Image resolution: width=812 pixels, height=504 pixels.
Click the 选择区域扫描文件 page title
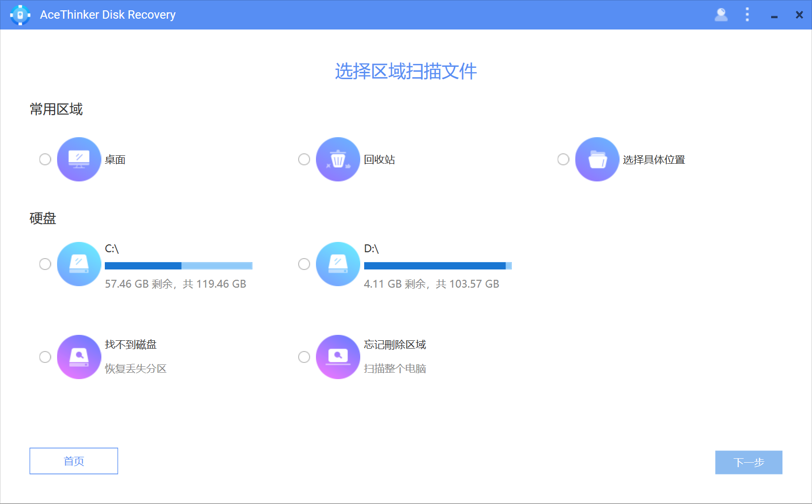pos(406,71)
